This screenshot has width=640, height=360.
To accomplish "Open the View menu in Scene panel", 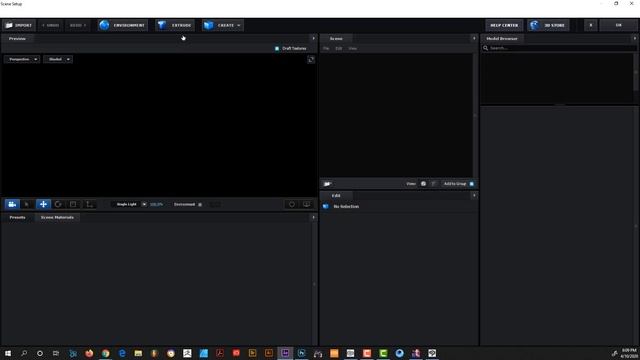I will [x=353, y=48].
